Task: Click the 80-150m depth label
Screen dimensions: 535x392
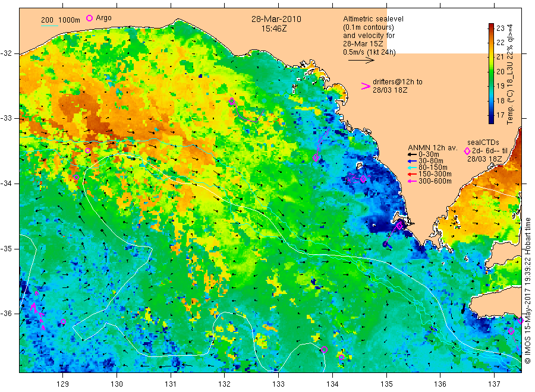Action: [433, 167]
